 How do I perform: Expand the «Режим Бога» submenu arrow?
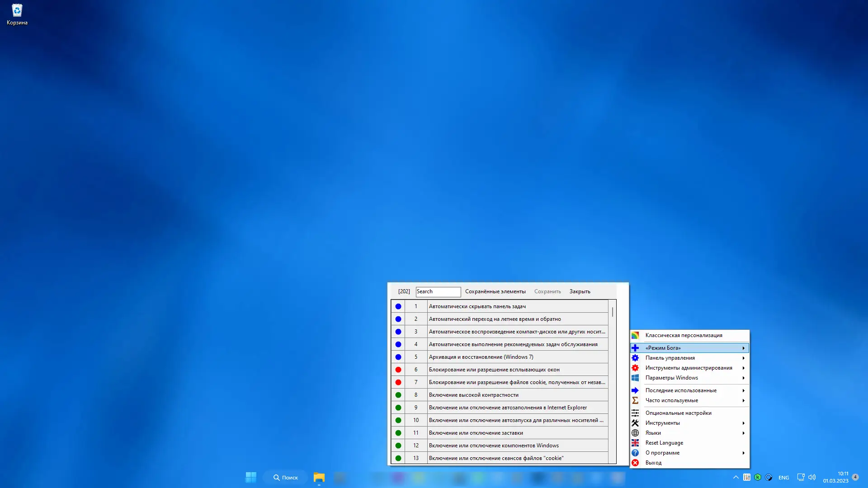tap(743, 348)
